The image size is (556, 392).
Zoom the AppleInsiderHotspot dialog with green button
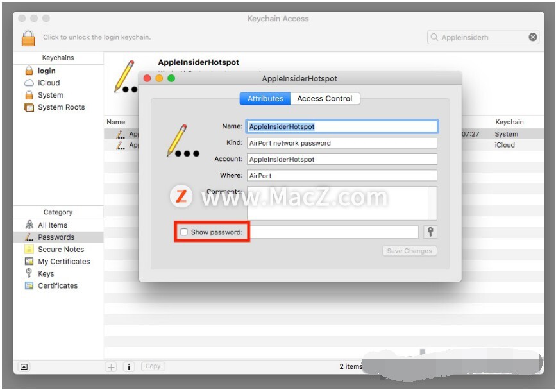pyautogui.click(x=171, y=78)
